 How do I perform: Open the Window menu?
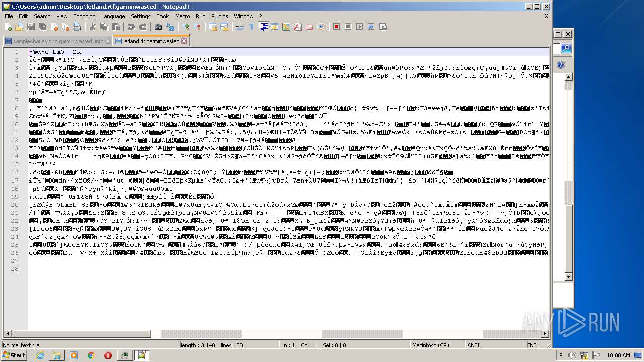click(x=244, y=16)
